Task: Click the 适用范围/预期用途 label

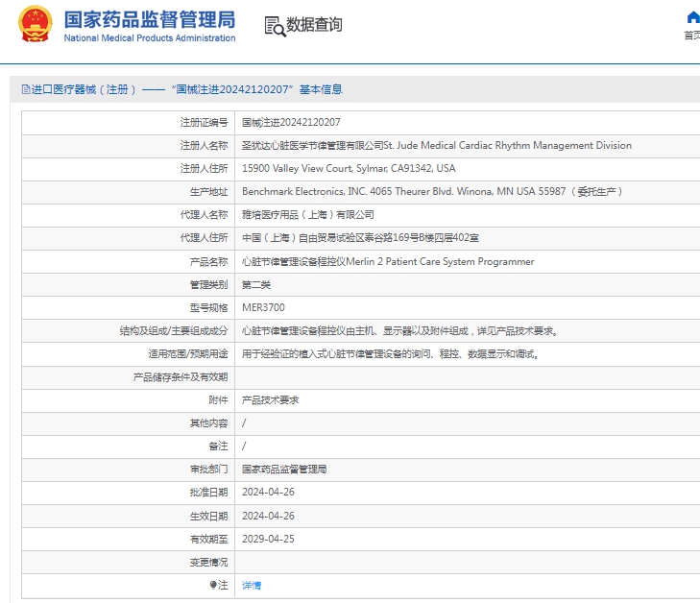Action: pyautogui.click(x=188, y=354)
